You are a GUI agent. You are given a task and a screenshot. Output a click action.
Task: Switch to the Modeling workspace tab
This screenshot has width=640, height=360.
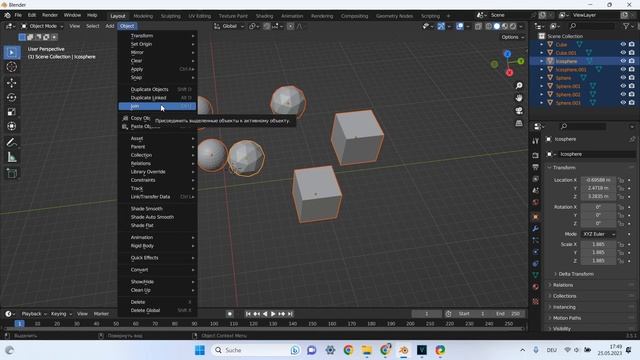143,16
